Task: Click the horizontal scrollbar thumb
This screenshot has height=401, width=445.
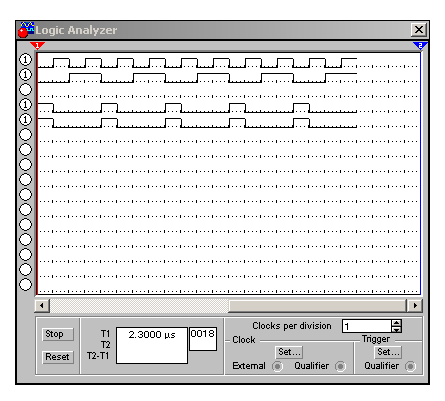Action: [317, 305]
